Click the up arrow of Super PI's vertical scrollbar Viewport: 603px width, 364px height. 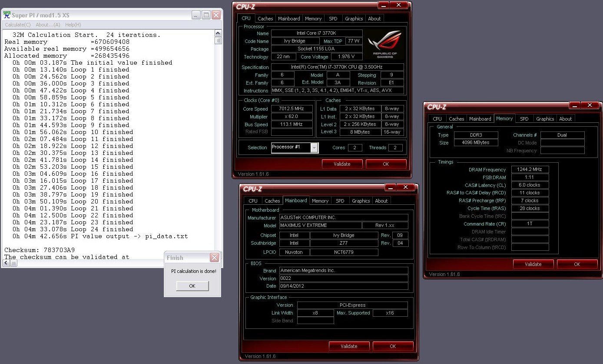point(218,33)
